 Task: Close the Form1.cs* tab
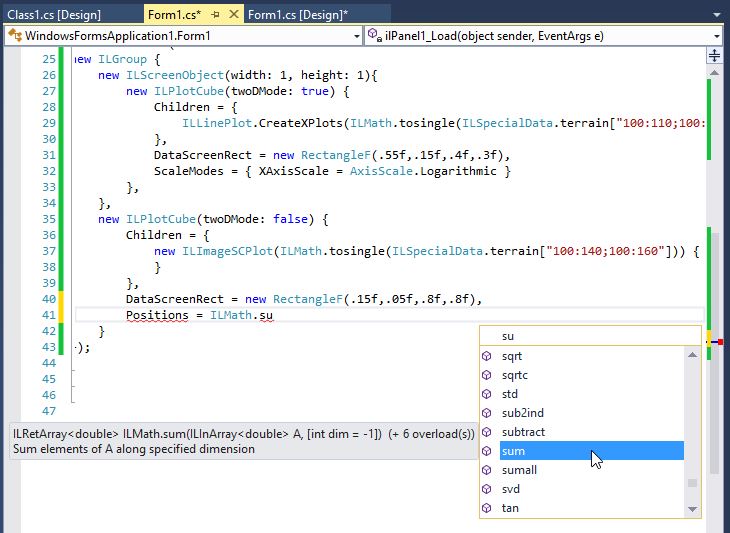234,15
